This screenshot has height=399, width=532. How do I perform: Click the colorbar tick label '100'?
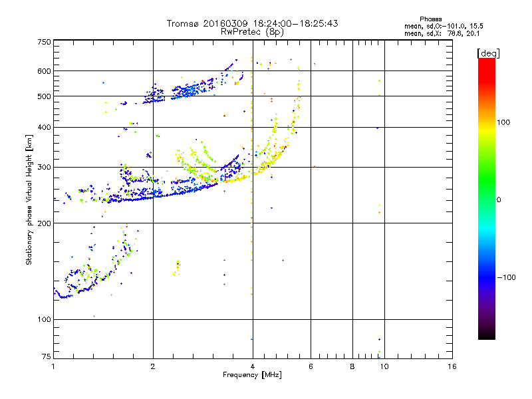tap(503, 122)
